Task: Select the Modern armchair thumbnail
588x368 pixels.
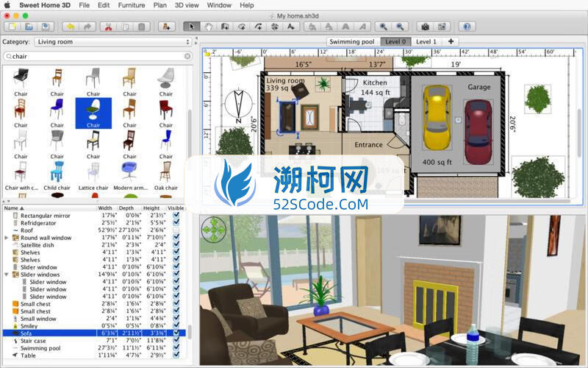Action: click(x=130, y=176)
